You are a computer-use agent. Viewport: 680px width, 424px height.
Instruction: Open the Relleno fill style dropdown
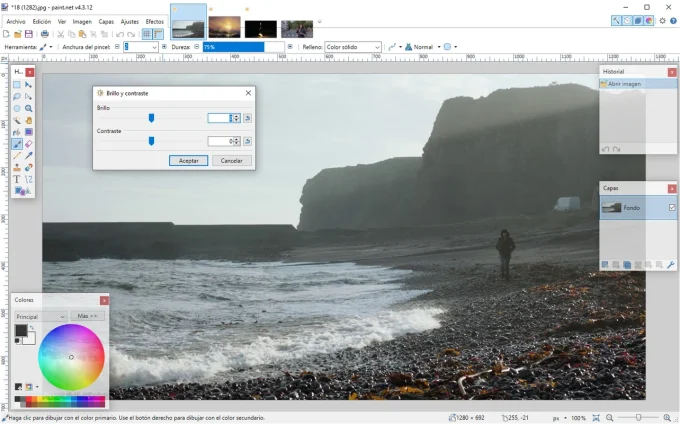[353, 47]
